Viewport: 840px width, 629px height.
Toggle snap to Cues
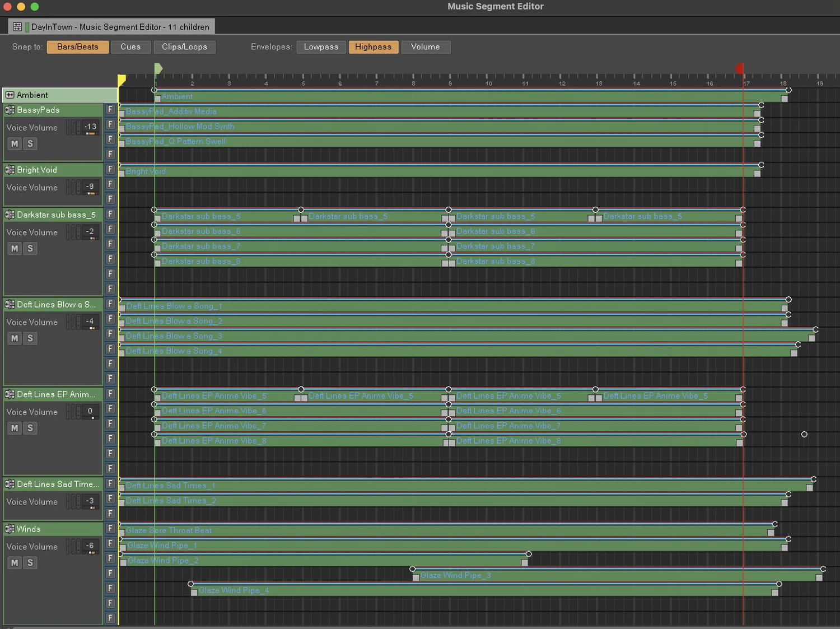click(130, 47)
